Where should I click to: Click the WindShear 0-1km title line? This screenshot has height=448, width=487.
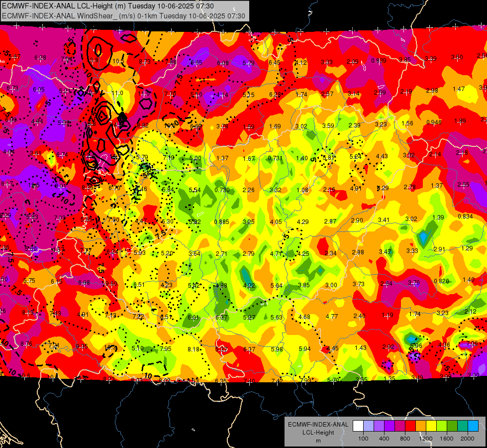click(x=123, y=16)
